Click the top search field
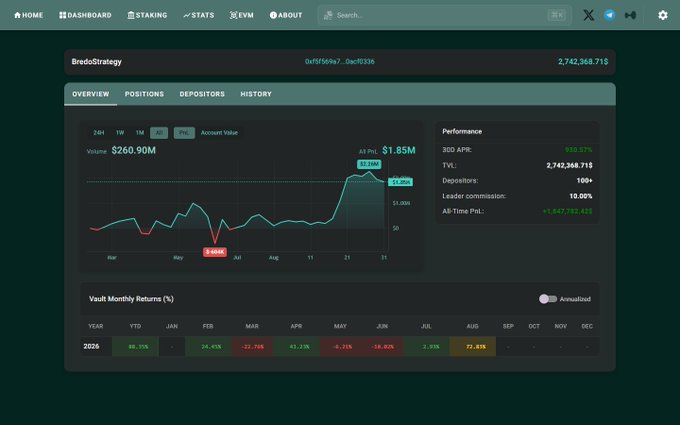This screenshot has width=680, height=425. pos(445,15)
